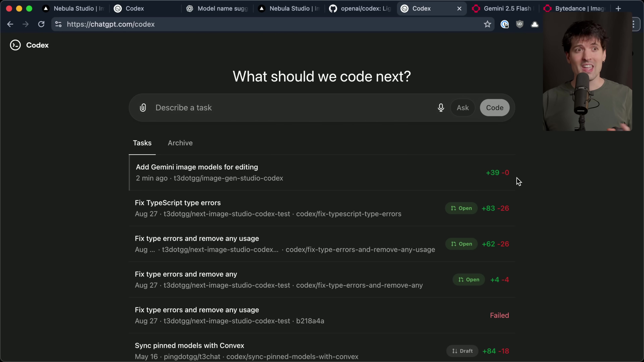Switch to Bytedance Image tab
This screenshot has width=644, height=362.
pos(575,9)
